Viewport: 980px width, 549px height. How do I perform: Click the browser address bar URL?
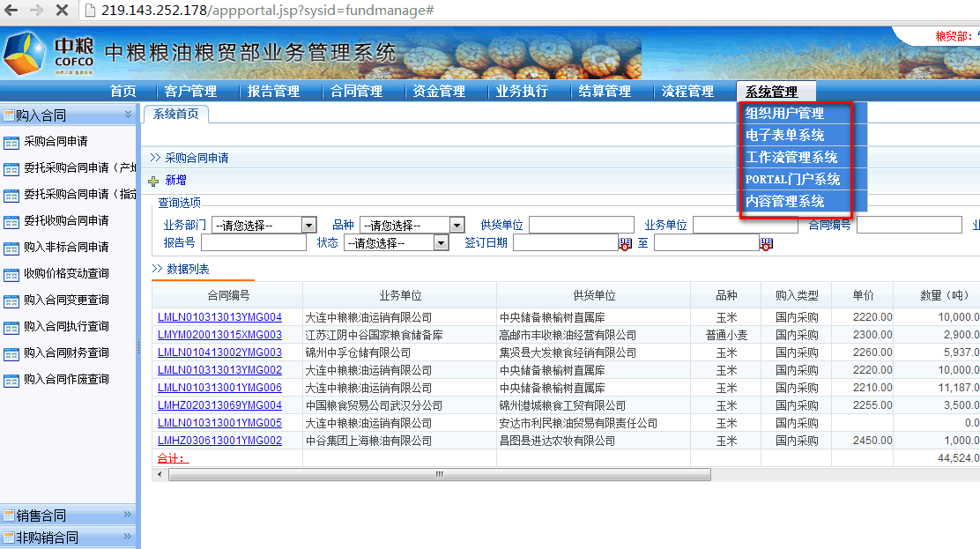pos(268,10)
